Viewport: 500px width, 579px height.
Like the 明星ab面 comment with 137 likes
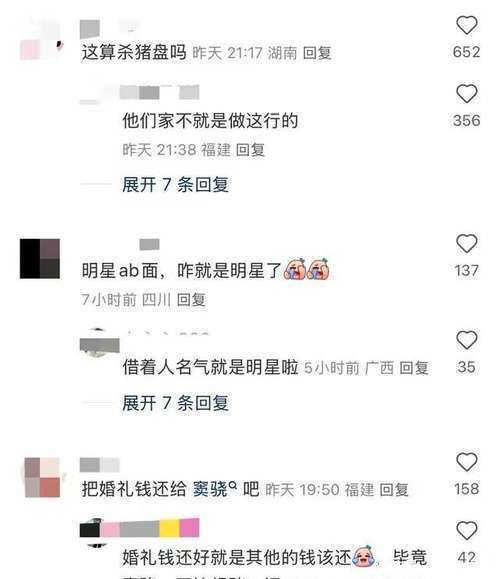(x=467, y=243)
